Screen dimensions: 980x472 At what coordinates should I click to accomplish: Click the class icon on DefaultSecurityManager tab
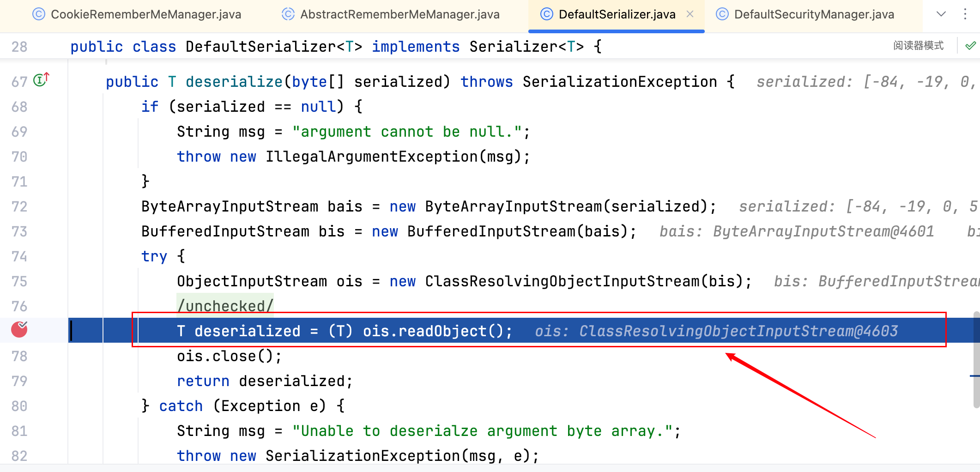click(x=722, y=14)
